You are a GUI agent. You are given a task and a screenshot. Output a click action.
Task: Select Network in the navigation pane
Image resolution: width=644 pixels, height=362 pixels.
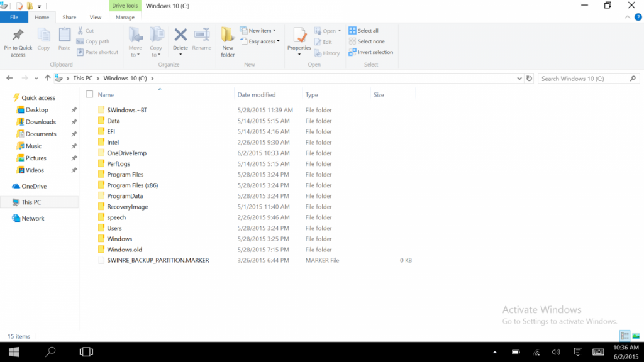[33, 218]
